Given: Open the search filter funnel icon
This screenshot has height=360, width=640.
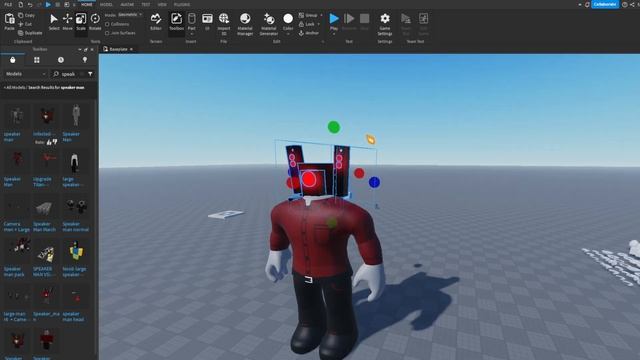Looking at the screenshot, I should click(x=90, y=74).
